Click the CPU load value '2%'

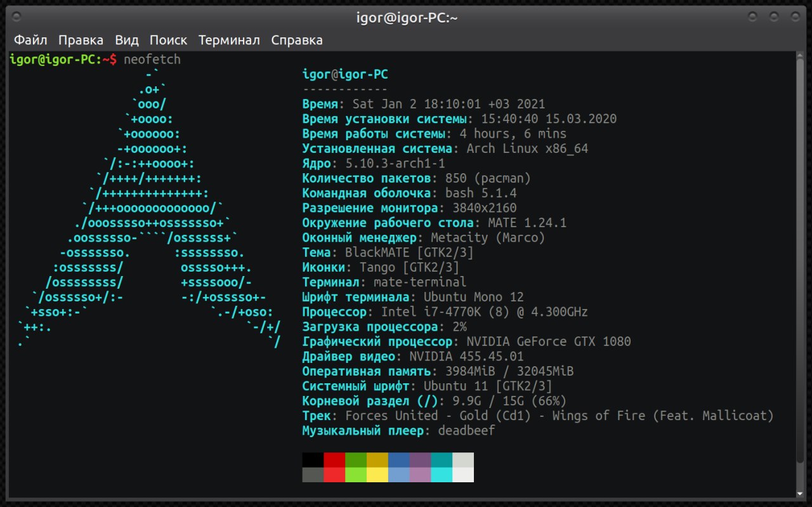click(x=459, y=327)
